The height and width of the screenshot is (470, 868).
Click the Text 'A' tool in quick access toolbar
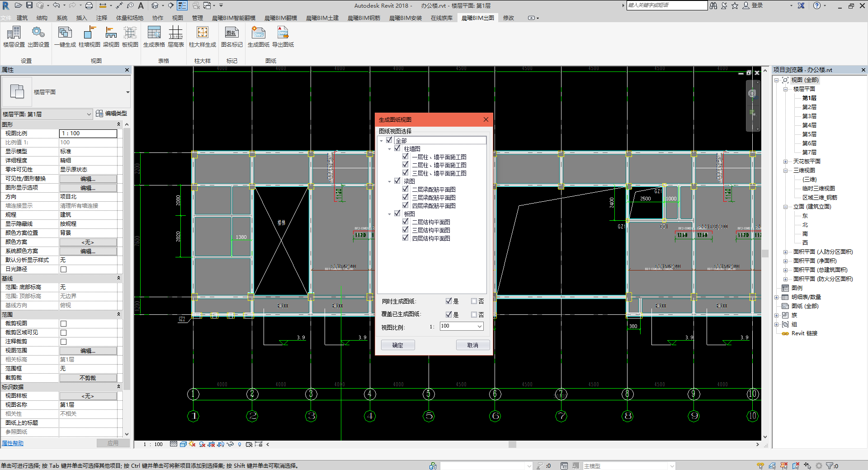click(x=141, y=5)
